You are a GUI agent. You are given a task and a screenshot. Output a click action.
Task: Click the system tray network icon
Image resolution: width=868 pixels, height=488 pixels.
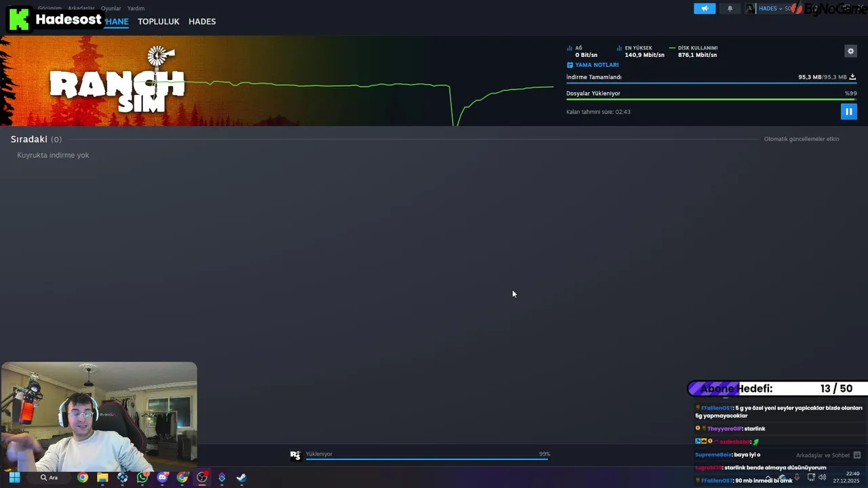(811, 477)
